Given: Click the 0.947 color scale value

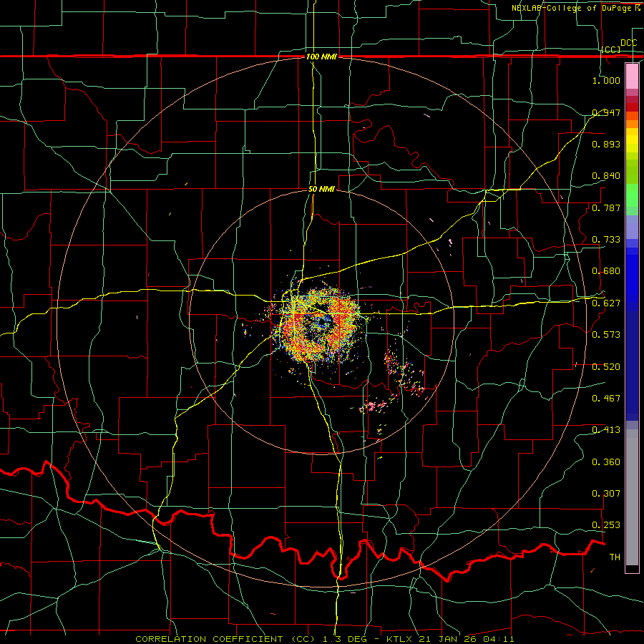Looking at the screenshot, I should tap(606, 112).
